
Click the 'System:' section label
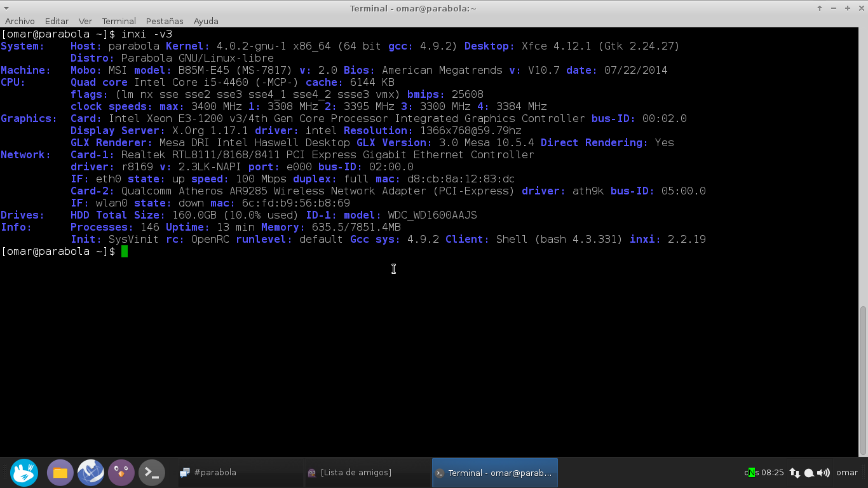(23, 46)
